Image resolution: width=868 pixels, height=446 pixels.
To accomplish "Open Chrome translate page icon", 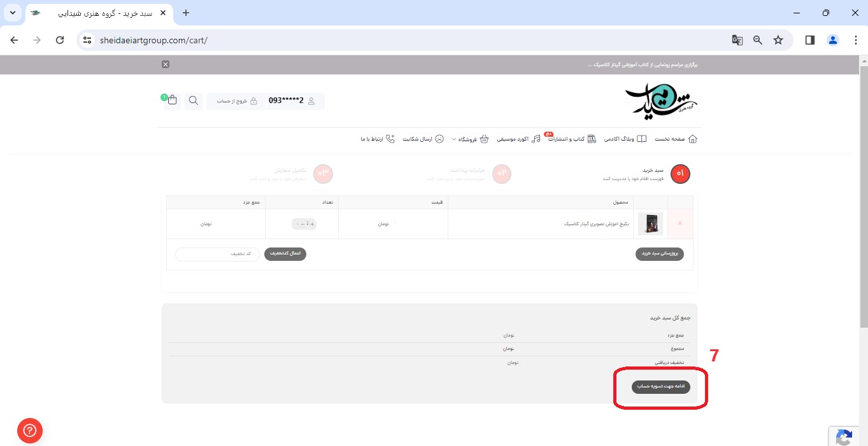I will [737, 40].
